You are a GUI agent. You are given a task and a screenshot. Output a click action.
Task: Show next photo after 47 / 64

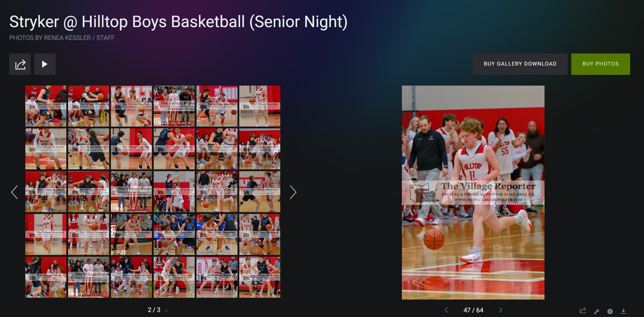coord(500,310)
